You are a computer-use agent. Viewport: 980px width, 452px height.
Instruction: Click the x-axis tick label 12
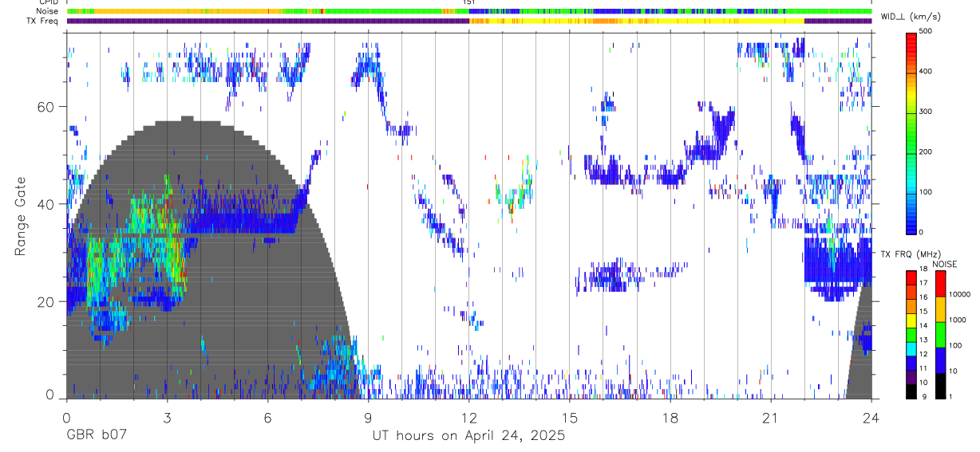[468, 418]
